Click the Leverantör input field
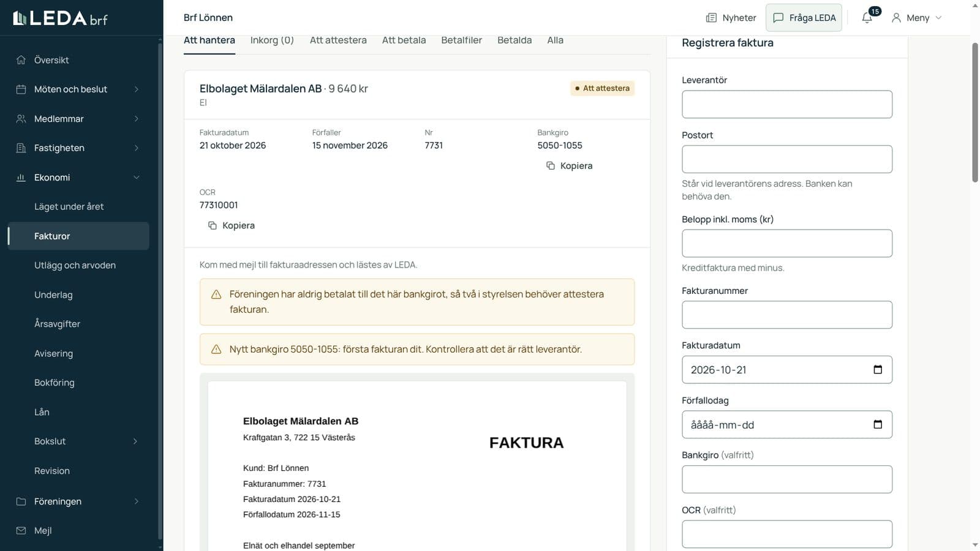 (787, 105)
